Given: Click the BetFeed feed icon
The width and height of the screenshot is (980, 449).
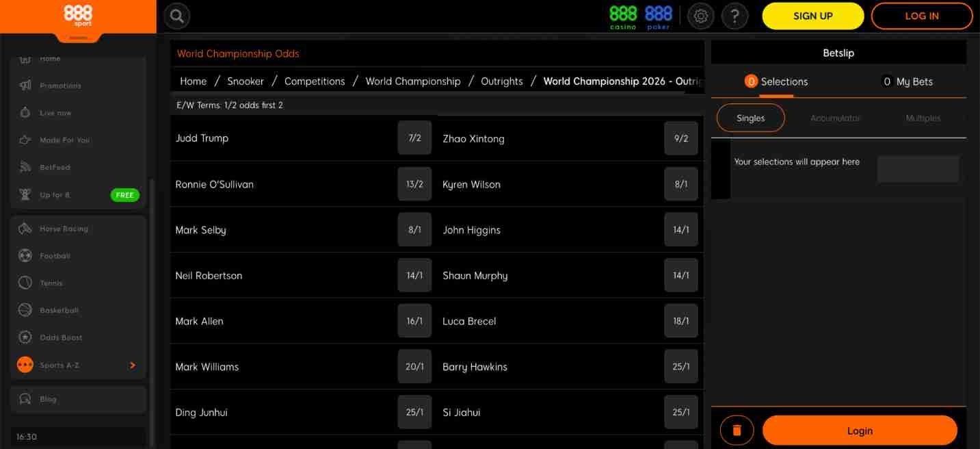Looking at the screenshot, I should [25, 167].
